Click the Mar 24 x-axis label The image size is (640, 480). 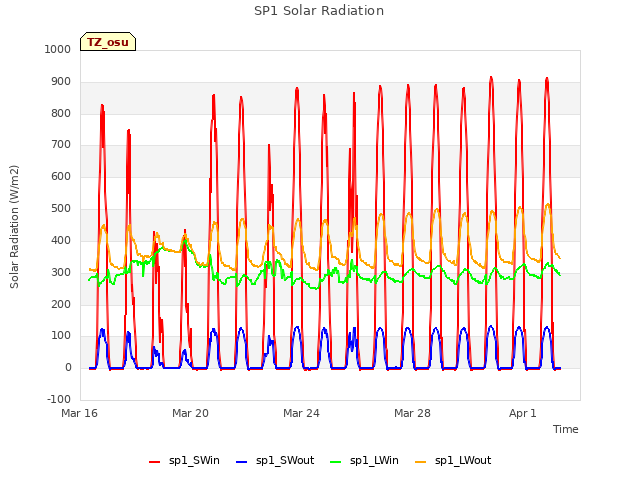301,413
